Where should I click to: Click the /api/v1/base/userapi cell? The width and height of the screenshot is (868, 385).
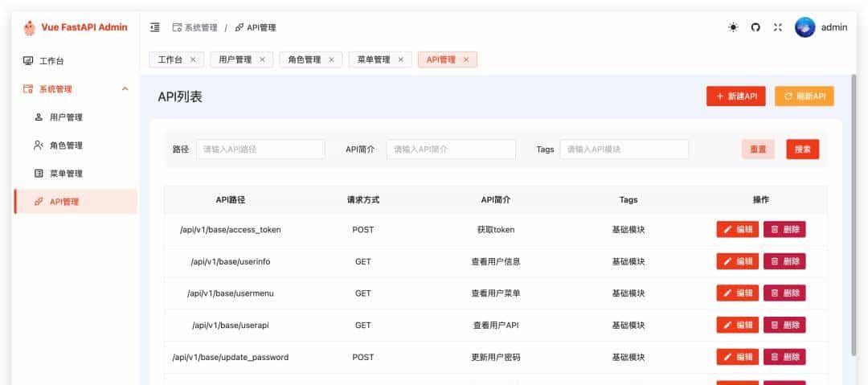pyautogui.click(x=231, y=326)
